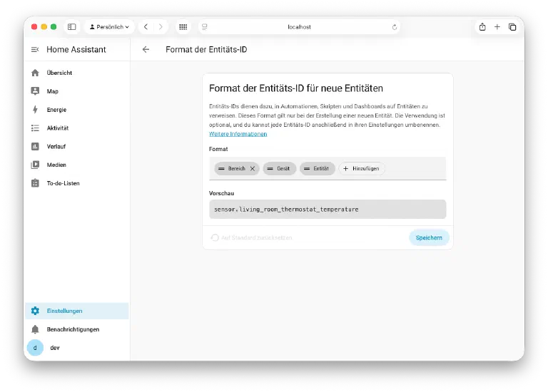Open the Medien play icon
Image resolution: width=548 pixels, height=392 pixels.
pos(35,165)
